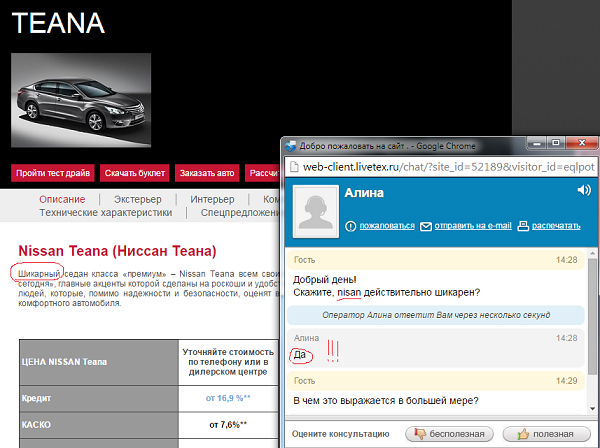This screenshot has width=600, height=448.
Task: Click credit rate от 16,9 %
Action: click(228, 398)
